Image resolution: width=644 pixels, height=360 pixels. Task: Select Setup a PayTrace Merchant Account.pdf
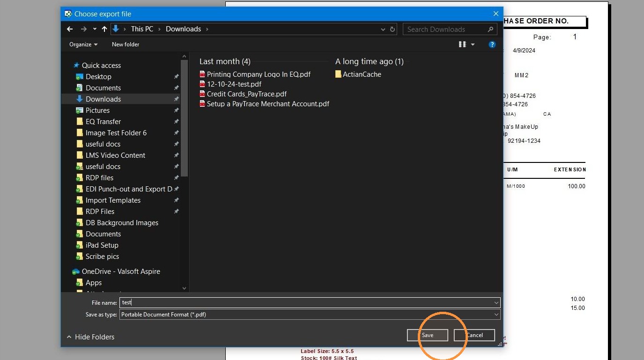click(268, 104)
